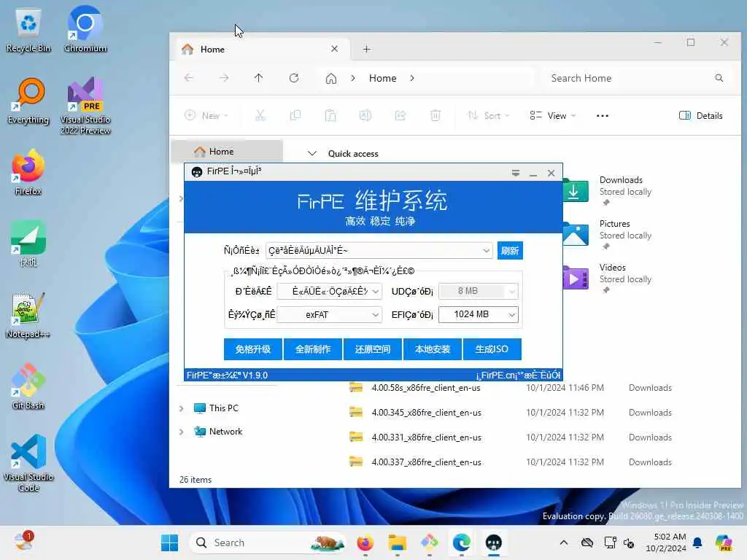Viewport: 747px width, 560px height.
Task: Expand the Network tree node
Action: click(x=181, y=432)
